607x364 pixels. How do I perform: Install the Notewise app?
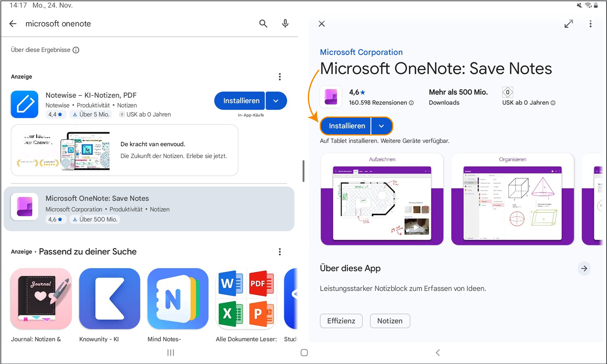[x=241, y=101]
